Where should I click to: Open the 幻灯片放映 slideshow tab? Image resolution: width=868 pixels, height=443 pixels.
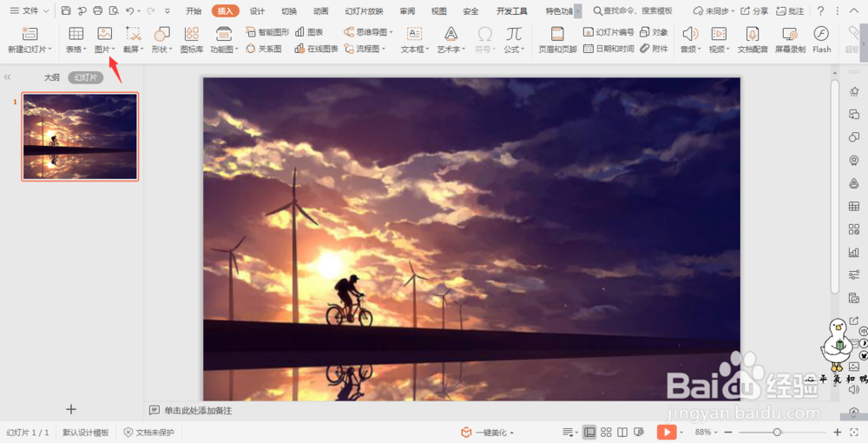[x=364, y=11]
